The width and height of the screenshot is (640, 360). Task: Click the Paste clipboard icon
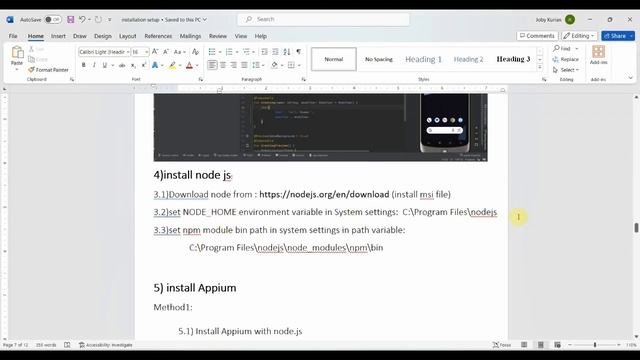pyautogui.click(x=17, y=53)
